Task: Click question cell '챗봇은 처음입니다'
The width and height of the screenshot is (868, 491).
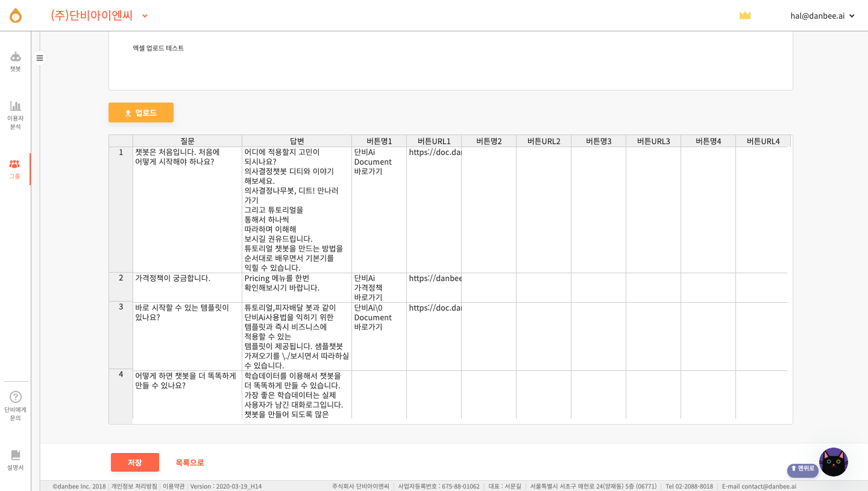Action: (187, 210)
